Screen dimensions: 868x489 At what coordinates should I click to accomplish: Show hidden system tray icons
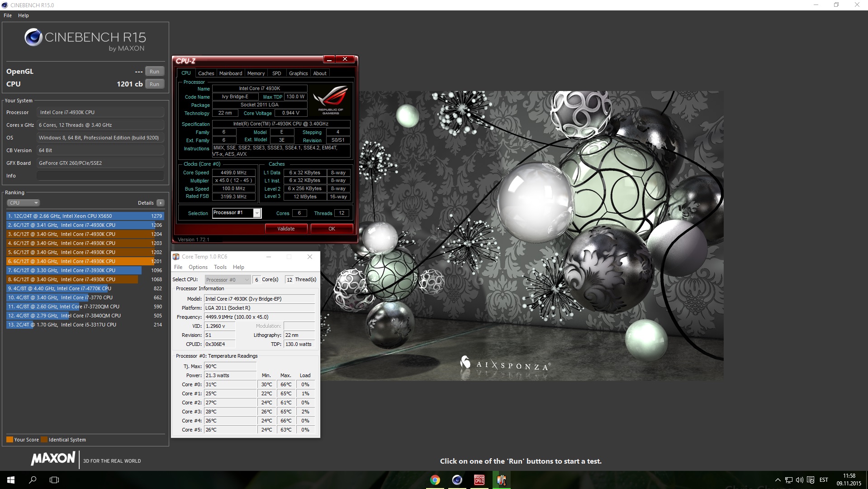point(778,480)
